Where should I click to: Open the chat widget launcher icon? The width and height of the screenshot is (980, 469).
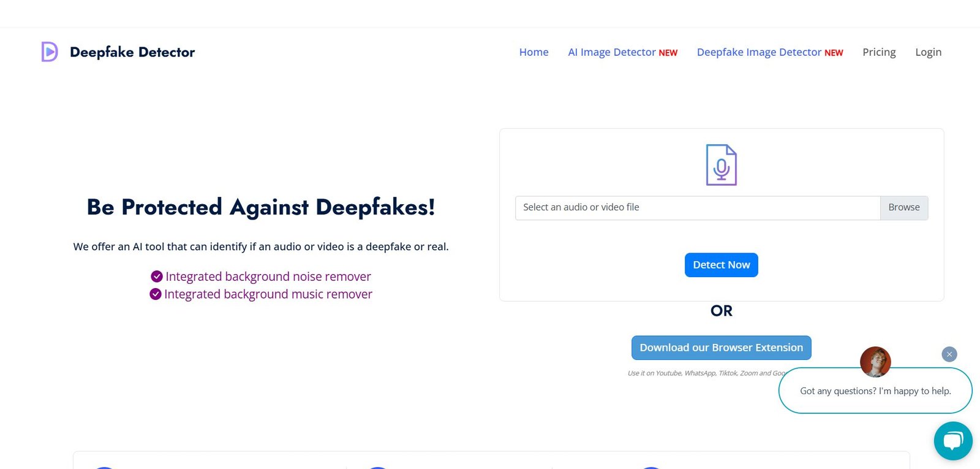[x=952, y=441]
